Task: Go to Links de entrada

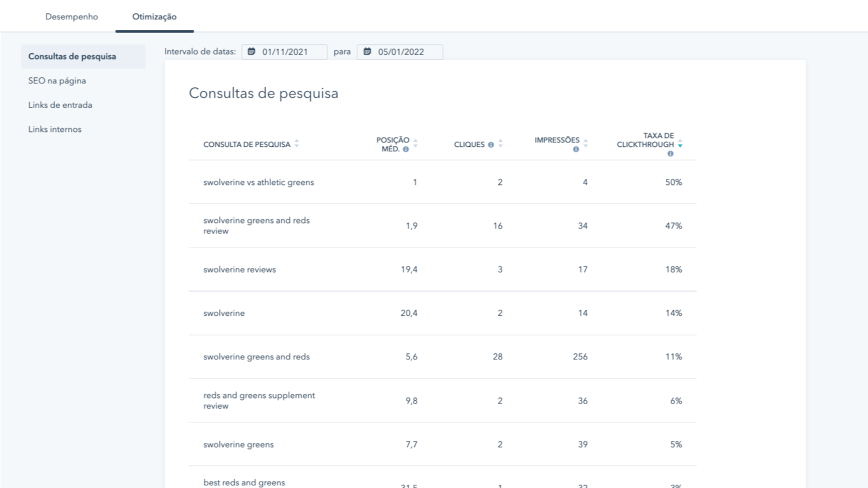Action: (60, 105)
